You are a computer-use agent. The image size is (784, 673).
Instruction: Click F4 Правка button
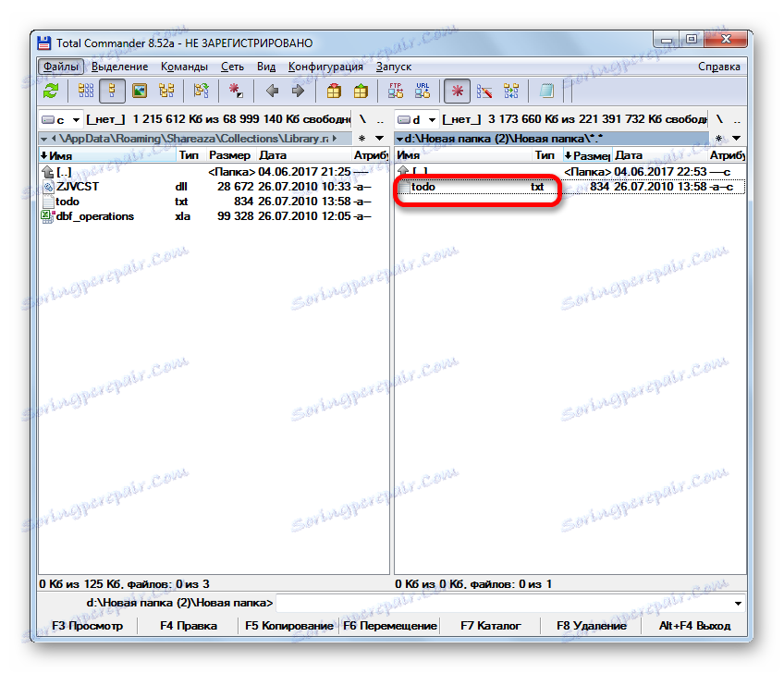[189, 626]
